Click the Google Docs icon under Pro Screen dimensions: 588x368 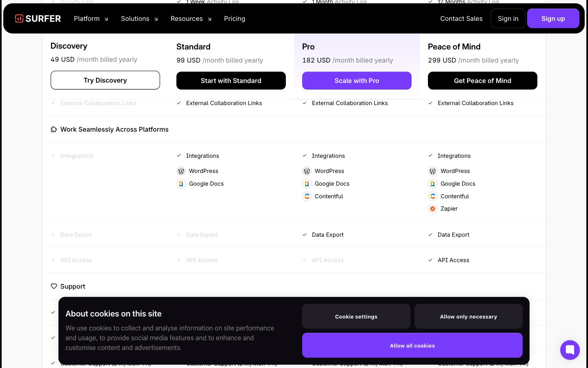[x=307, y=184]
